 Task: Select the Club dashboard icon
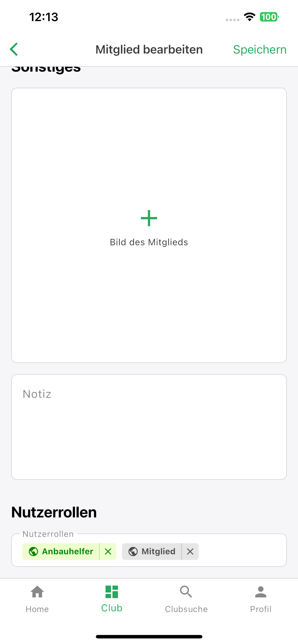[112, 592]
